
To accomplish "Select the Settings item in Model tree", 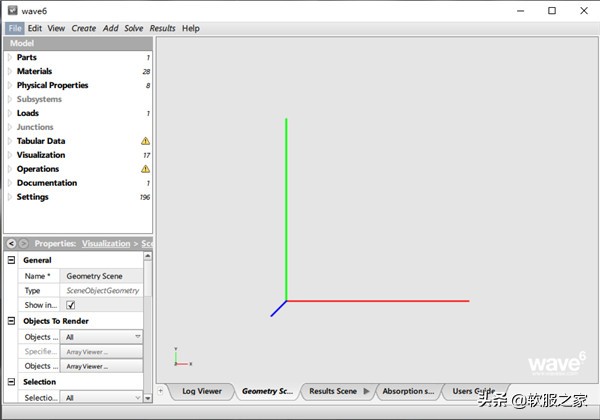I will point(33,197).
